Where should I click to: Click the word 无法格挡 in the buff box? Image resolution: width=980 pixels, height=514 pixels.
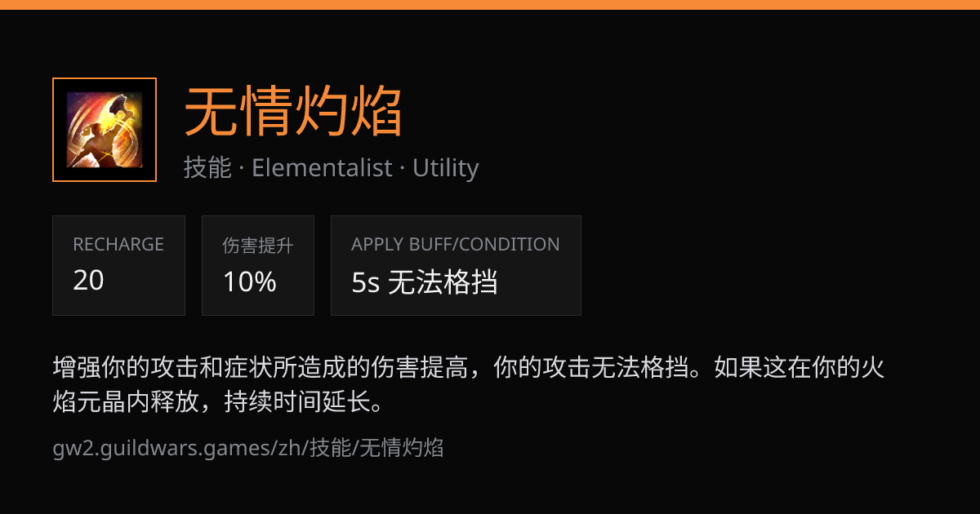[443, 282]
